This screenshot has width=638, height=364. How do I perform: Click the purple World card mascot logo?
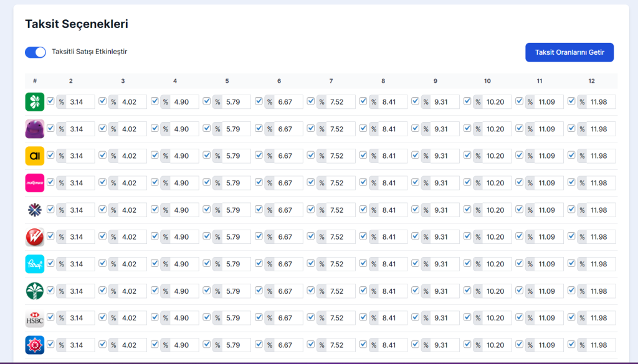[34, 129]
